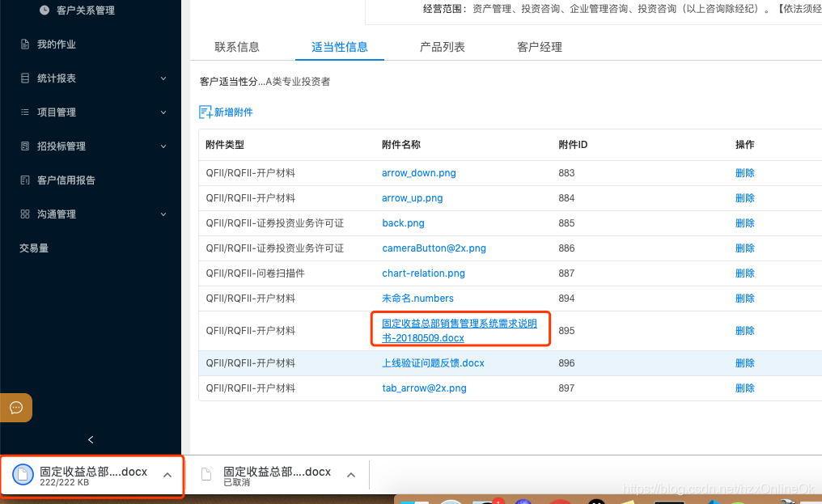Screen dimensions: 822x504
Task: Click the 客户信用报告 icon
Action: click(x=24, y=180)
